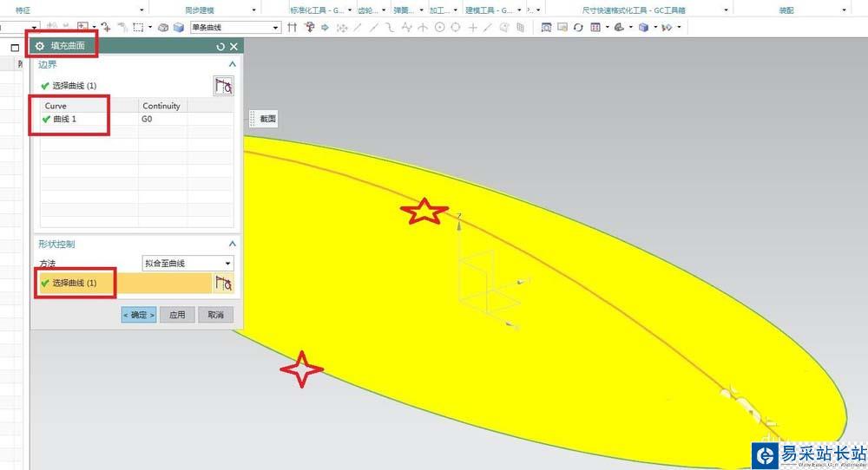Click the dashed rectangle selection tool icon
Viewport: 868px width, 470px height.
click(x=138, y=27)
